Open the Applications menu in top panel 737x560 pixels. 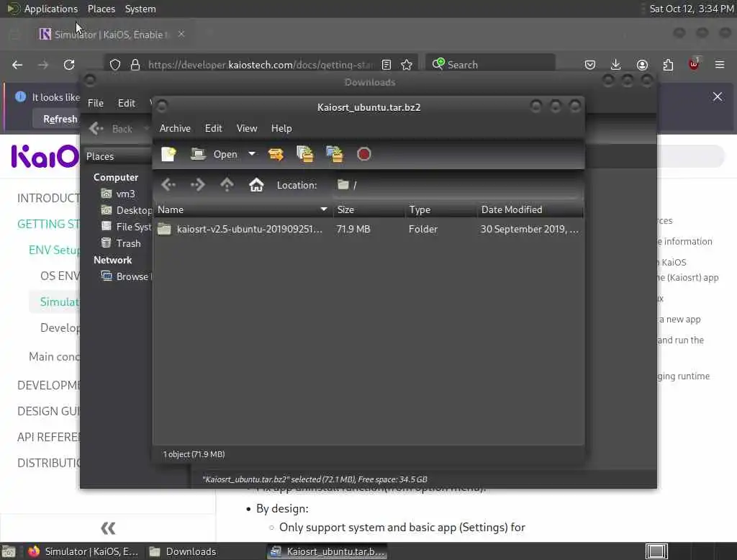51,9
